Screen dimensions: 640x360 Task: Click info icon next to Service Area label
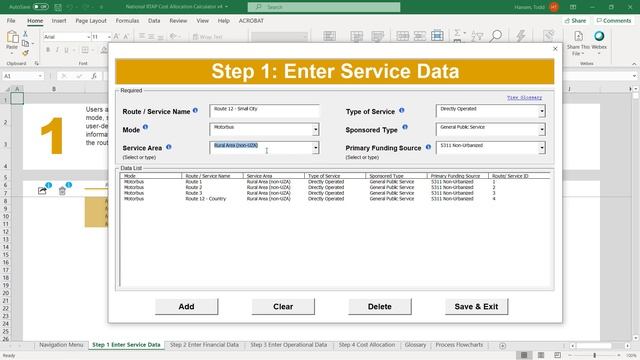point(169,147)
